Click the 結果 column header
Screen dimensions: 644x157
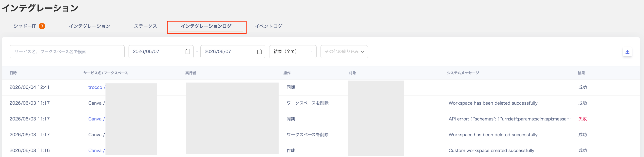[x=581, y=73]
